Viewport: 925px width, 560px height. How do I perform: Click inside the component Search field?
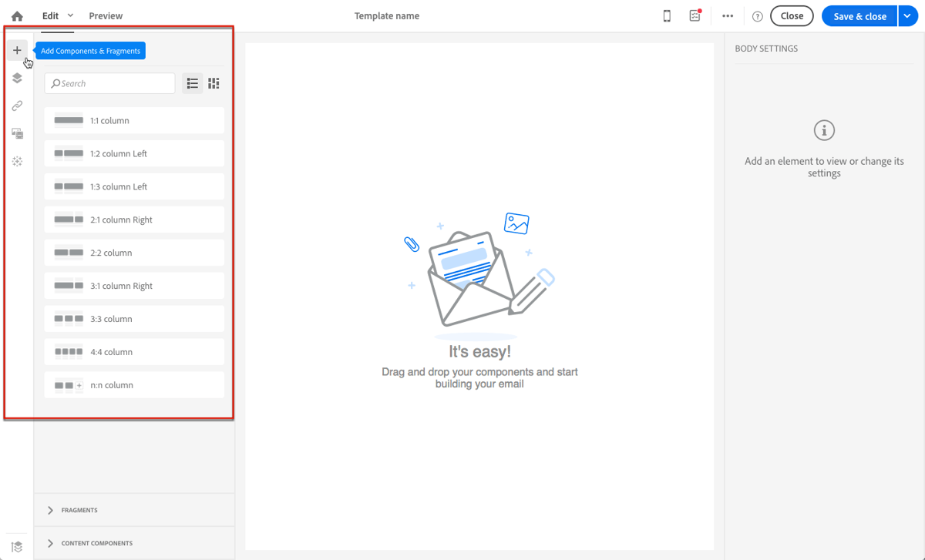click(109, 82)
